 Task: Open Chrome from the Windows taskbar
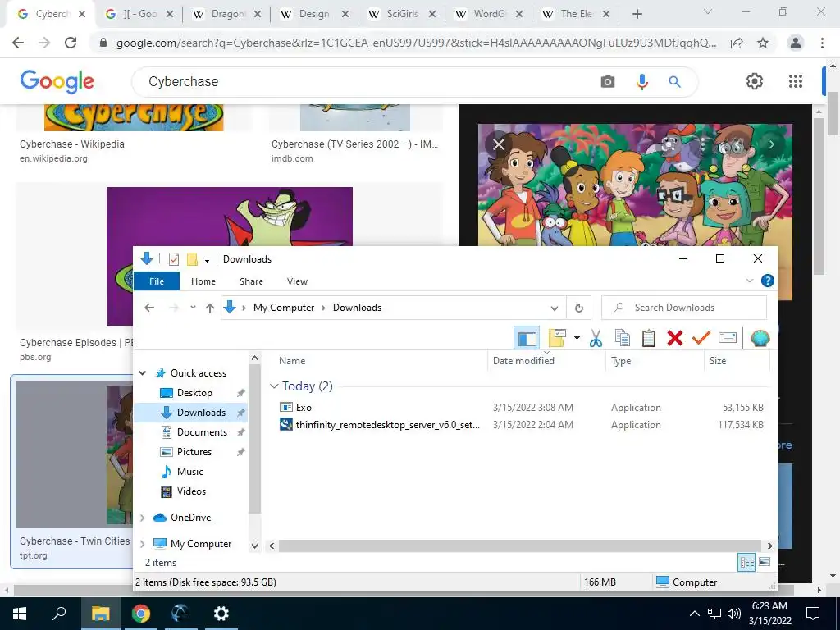[140, 614]
